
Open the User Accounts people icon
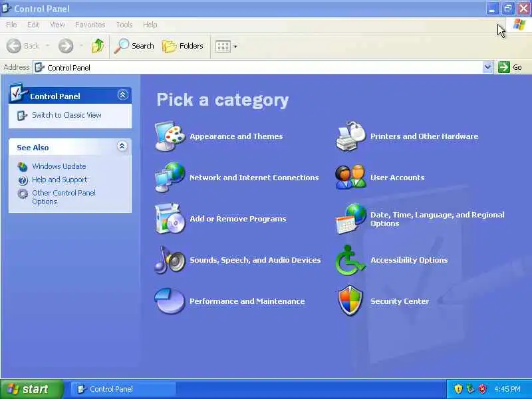[351, 178]
